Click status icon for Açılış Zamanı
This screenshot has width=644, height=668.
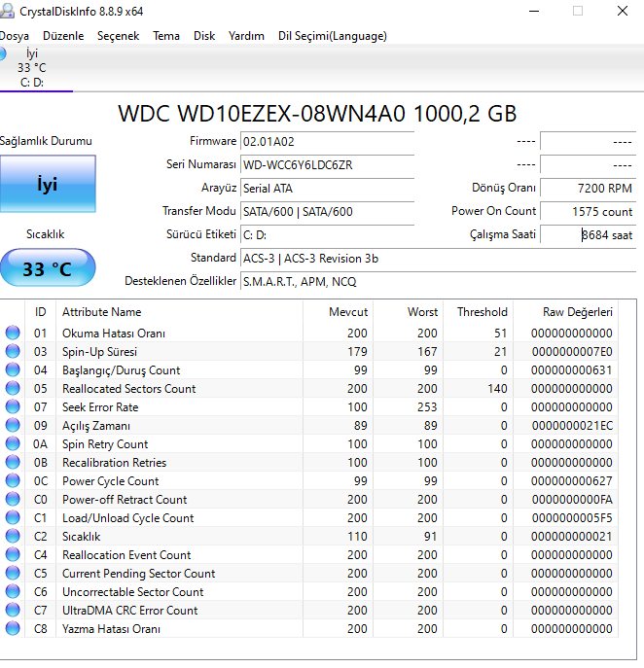click(x=13, y=425)
